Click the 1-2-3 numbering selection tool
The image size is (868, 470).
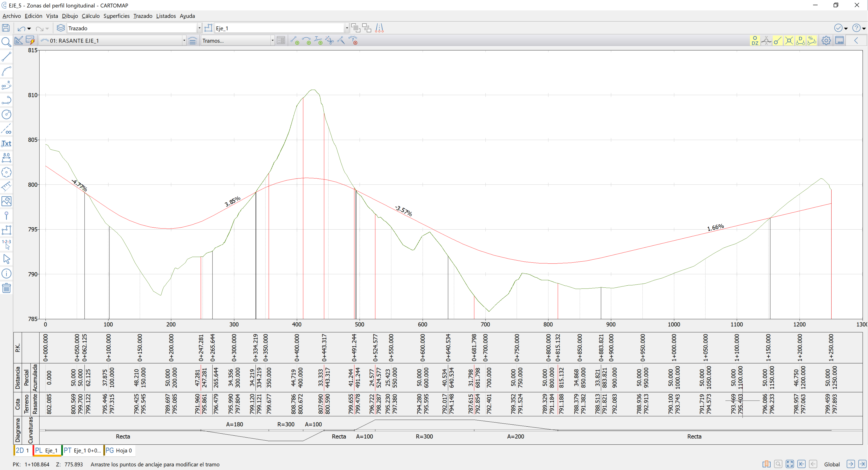click(6, 244)
